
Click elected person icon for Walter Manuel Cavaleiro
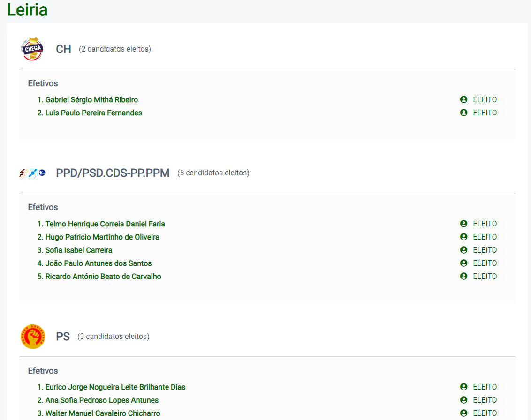click(463, 413)
